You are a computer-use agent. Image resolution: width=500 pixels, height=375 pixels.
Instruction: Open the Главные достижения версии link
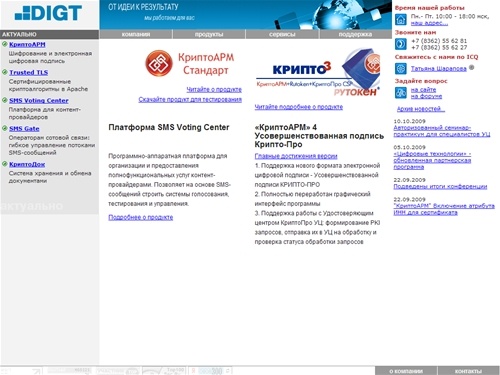pyautogui.click(x=296, y=156)
